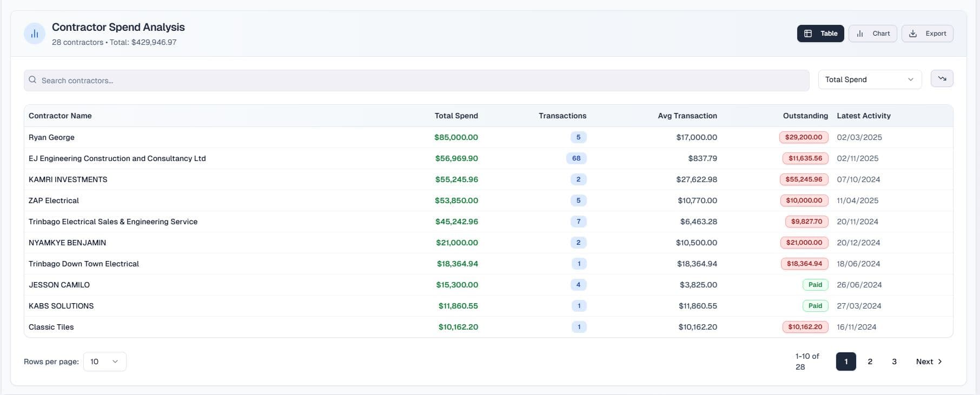Click the 02/03/2025 latest activity date
The height and width of the screenshot is (395, 980).
(x=859, y=137)
